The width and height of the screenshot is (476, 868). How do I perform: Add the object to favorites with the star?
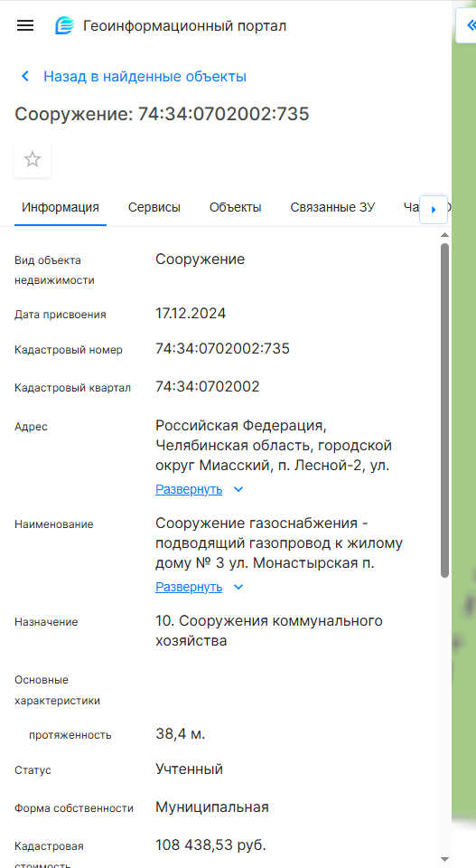[x=33, y=159]
